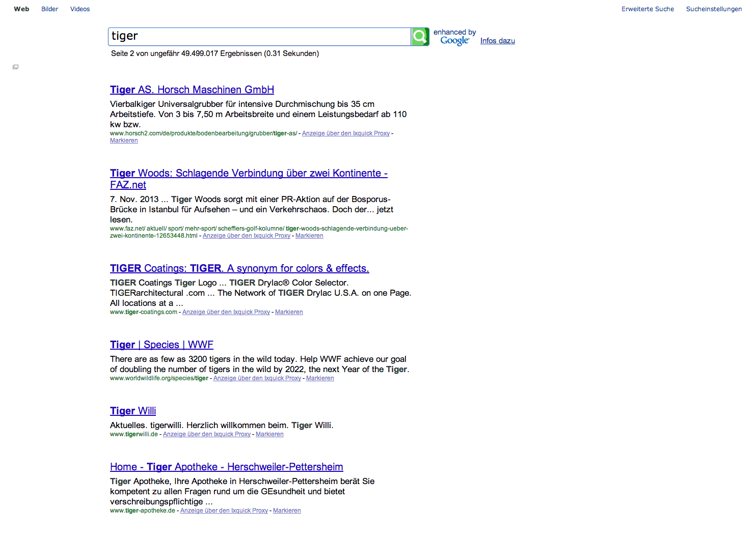Switch to the Videos search tab
Image resolution: width=756 pixels, height=536 pixels.
tap(80, 9)
